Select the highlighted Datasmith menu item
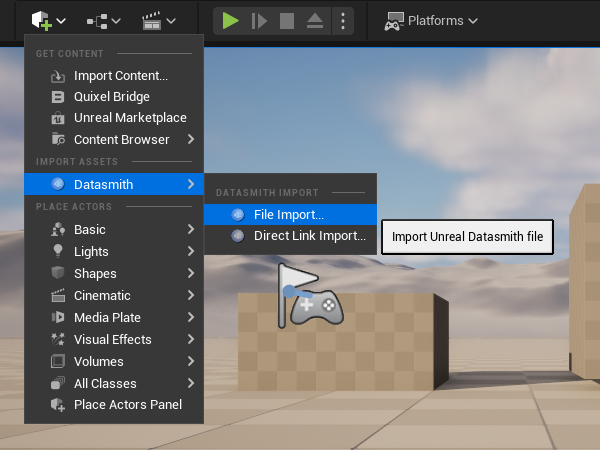The image size is (600, 450). tap(114, 184)
